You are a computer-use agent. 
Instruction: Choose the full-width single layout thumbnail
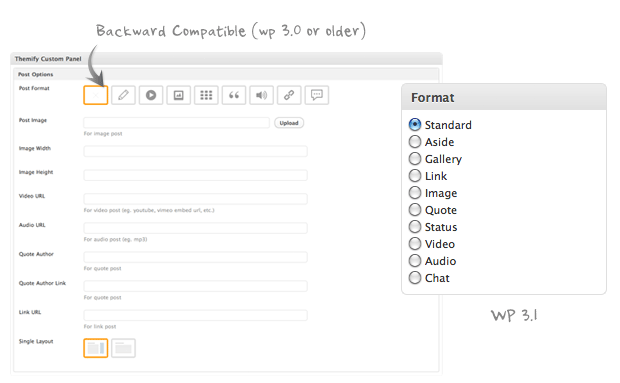123,348
